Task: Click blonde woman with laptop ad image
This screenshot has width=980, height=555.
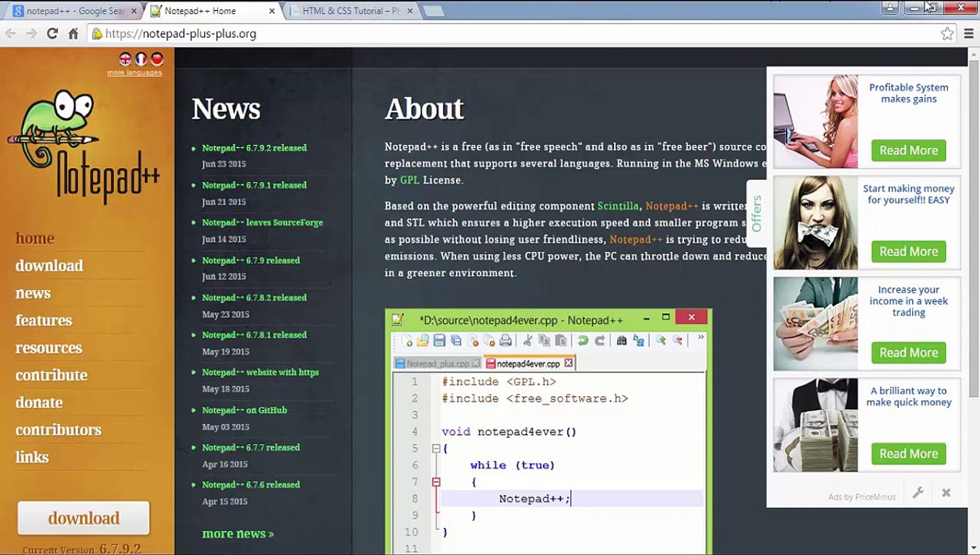Action: point(815,121)
